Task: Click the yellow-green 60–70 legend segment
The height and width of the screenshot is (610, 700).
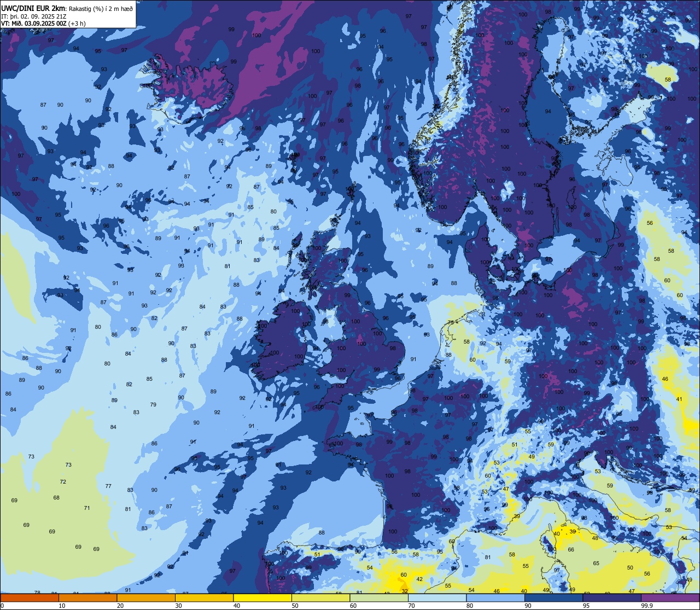Action: pos(379,597)
